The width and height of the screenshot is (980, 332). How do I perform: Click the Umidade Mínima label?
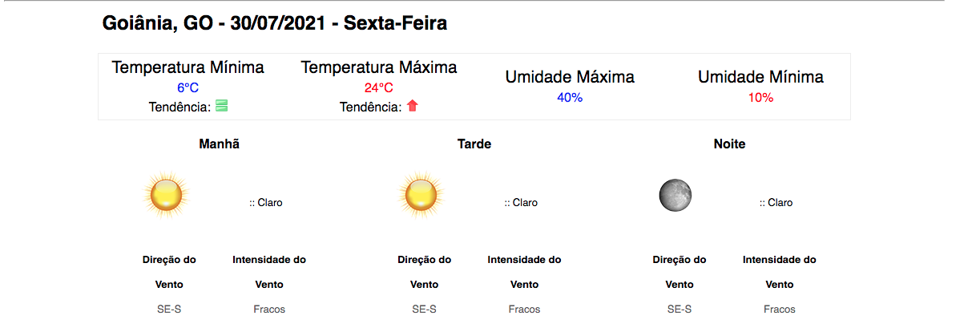point(760,77)
